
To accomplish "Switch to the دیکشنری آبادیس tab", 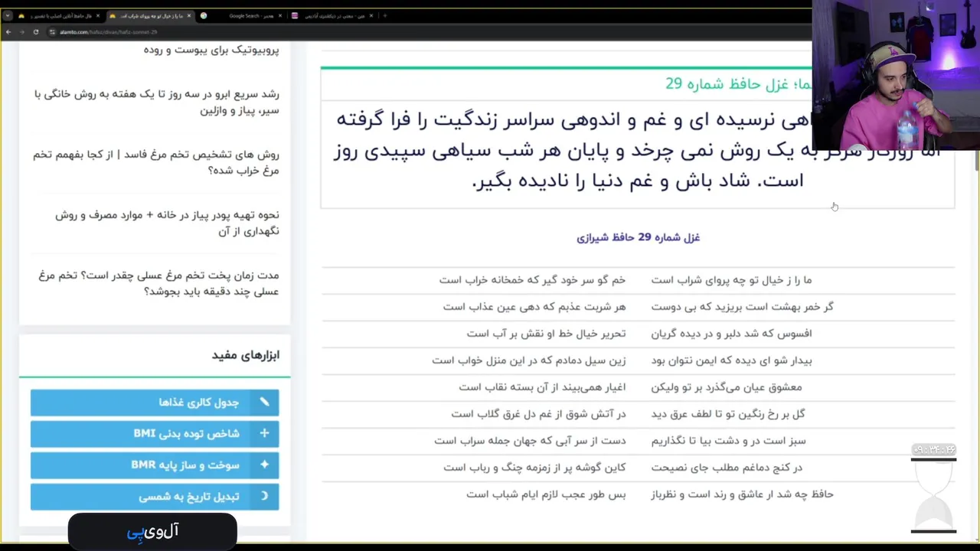I will [x=332, y=16].
